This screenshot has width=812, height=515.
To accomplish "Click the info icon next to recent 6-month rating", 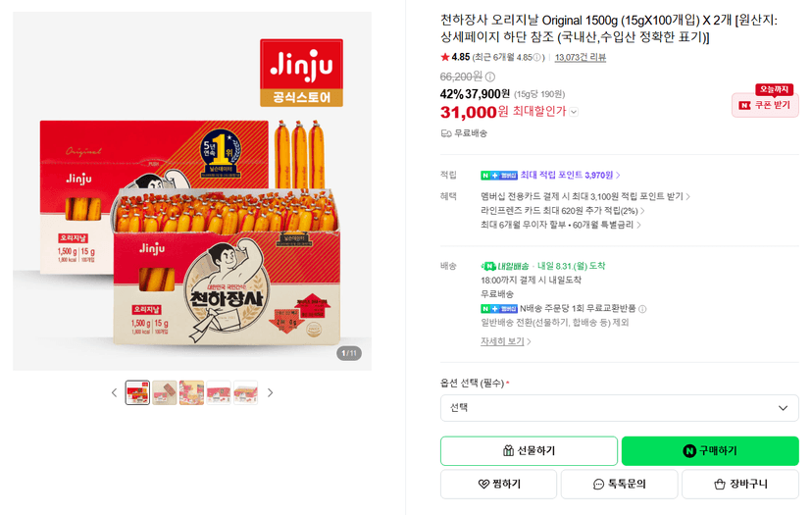I will pos(537,58).
